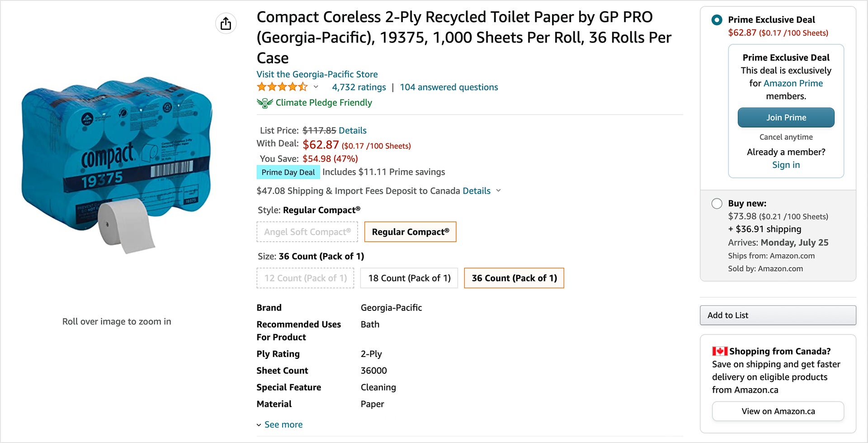Open the 104 answered questions page
Viewport: 868px width, 443px height.
[x=448, y=87]
